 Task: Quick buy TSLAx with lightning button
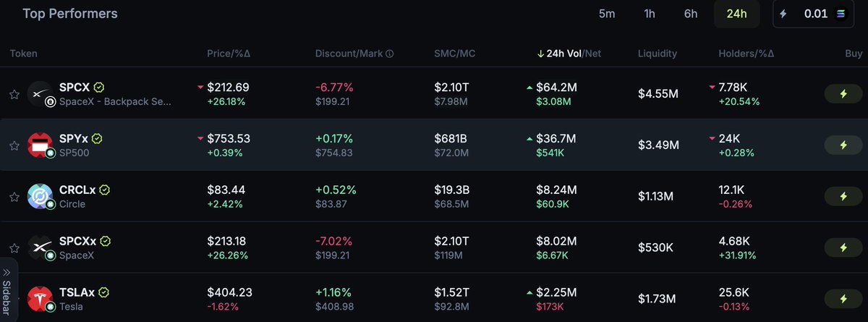842,299
